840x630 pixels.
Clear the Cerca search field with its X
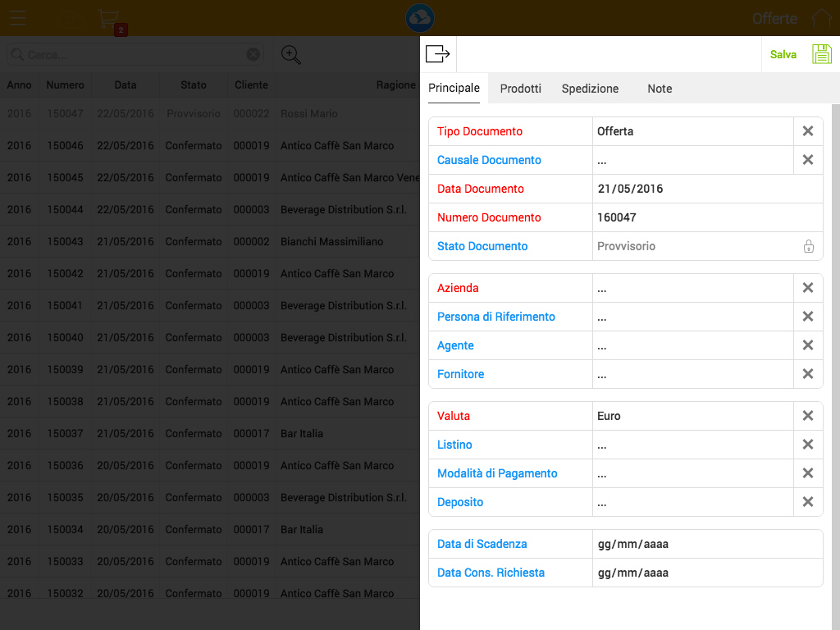click(x=253, y=54)
